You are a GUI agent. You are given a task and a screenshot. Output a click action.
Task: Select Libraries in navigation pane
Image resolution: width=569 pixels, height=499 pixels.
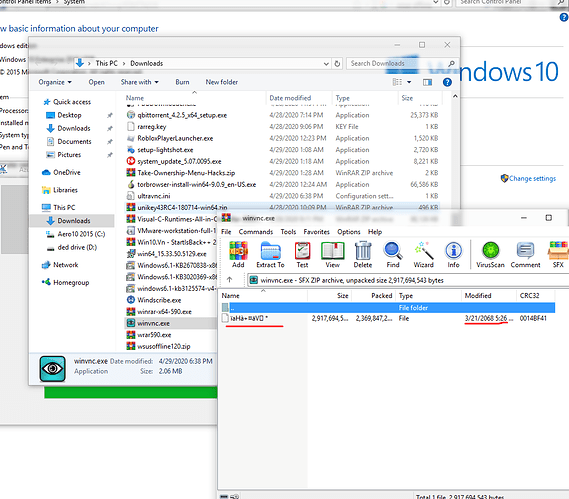(60, 190)
